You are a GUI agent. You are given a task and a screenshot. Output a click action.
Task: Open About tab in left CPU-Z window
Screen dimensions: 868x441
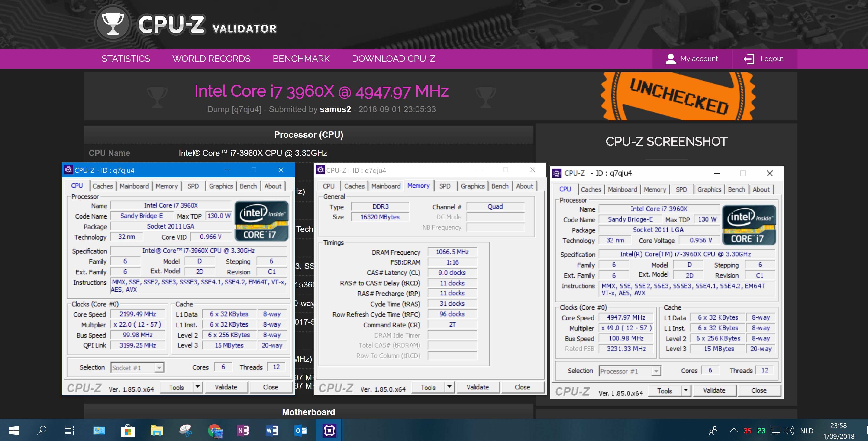pos(273,186)
